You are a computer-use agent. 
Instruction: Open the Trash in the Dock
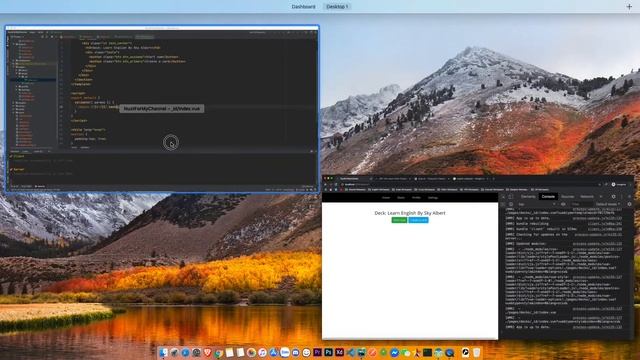click(476, 352)
